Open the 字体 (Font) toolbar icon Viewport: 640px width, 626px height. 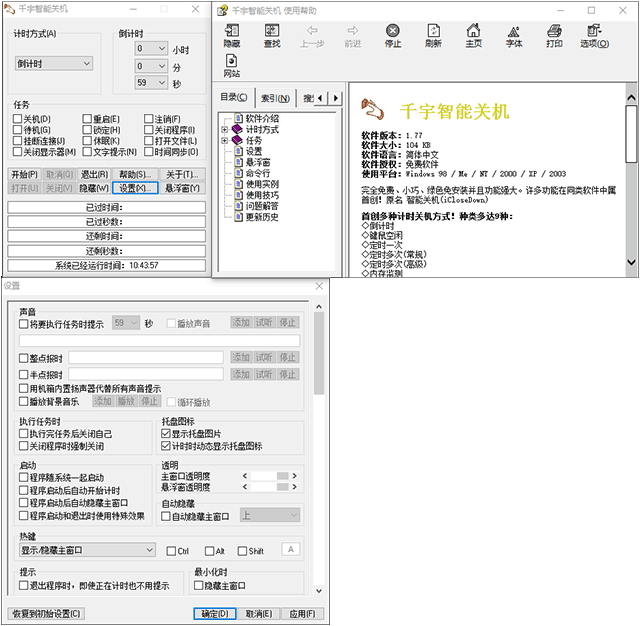[x=513, y=36]
